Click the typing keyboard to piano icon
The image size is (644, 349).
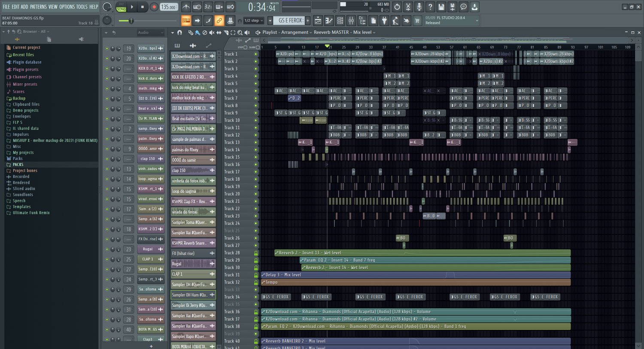[186, 21]
